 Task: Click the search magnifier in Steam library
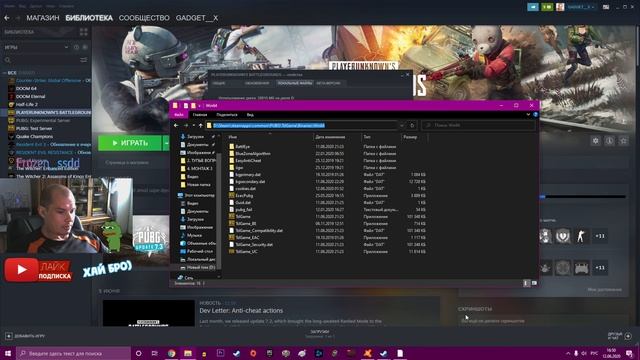point(7,60)
